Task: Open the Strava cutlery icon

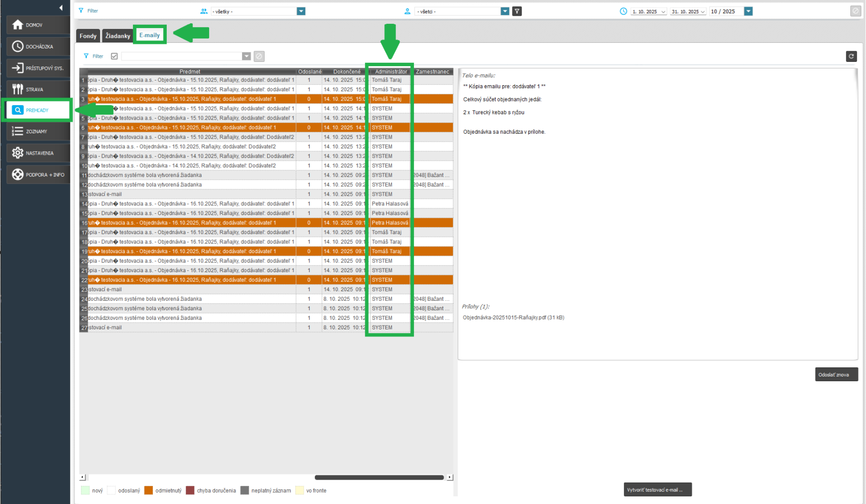Action: [18, 89]
